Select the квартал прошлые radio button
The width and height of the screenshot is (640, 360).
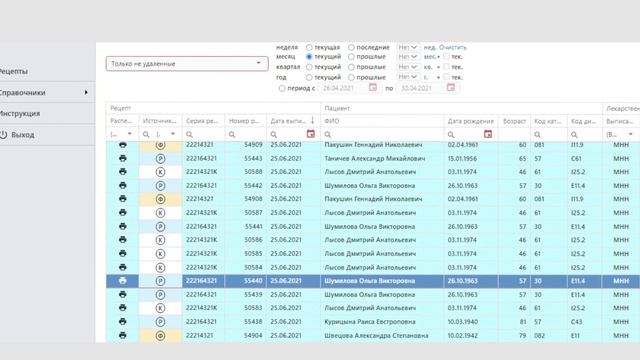(x=351, y=67)
